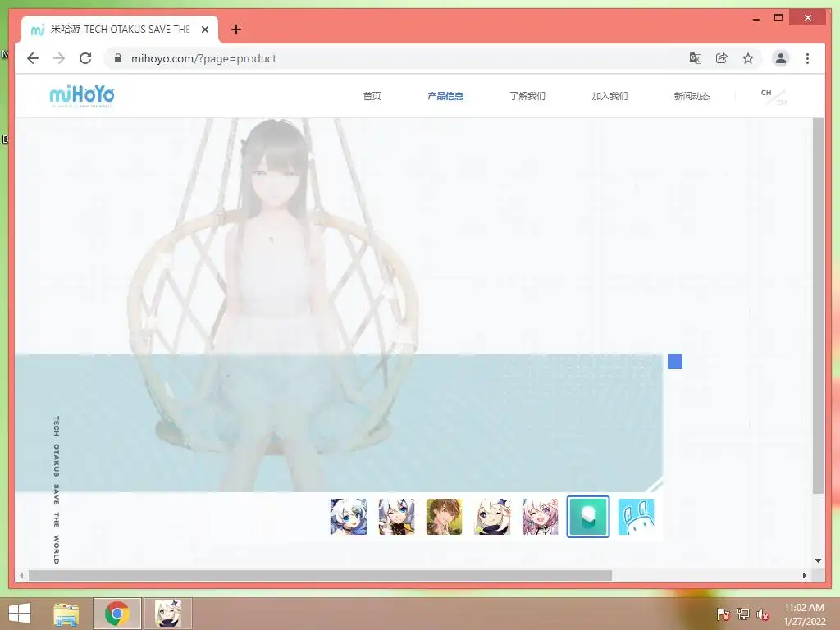The image size is (840, 630).
Task: Select the miHoYo TECH OTAKUS tab
Action: pyautogui.click(x=120, y=30)
